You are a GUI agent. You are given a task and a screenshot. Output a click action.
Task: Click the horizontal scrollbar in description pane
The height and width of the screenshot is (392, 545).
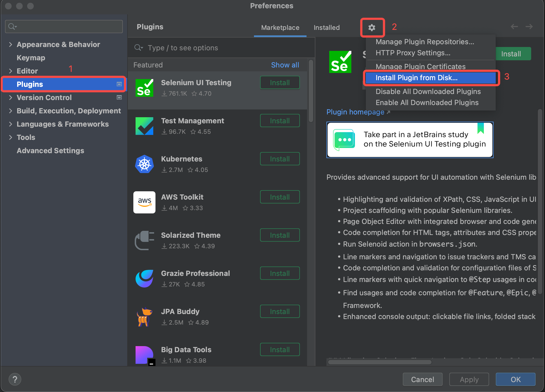point(380,362)
